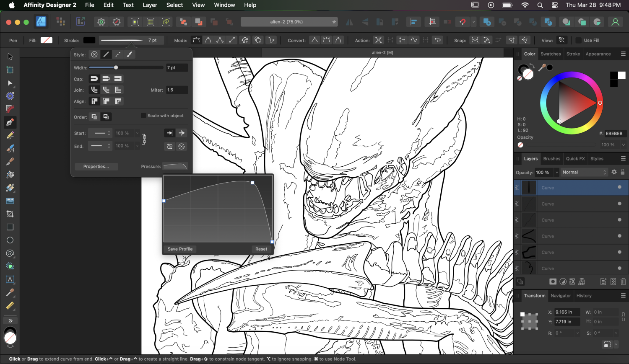Select the Move tool
The width and height of the screenshot is (629, 364).
point(10,56)
